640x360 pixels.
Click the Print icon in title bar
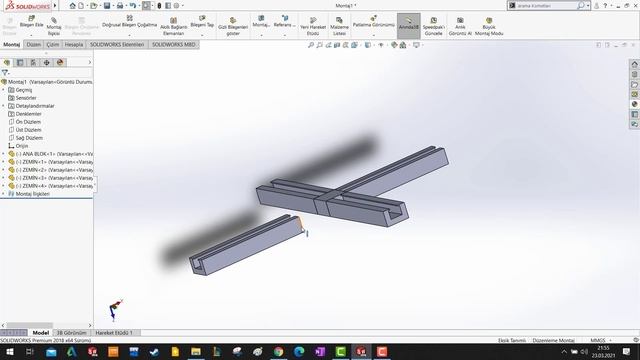point(120,6)
